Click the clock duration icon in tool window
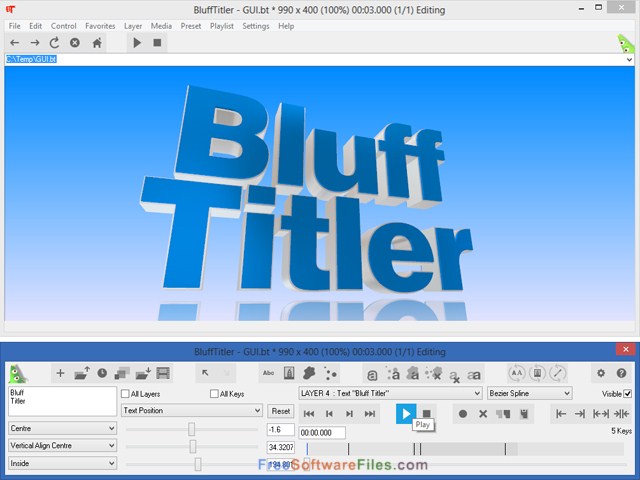The width and height of the screenshot is (640, 480). [x=102, y=373]
